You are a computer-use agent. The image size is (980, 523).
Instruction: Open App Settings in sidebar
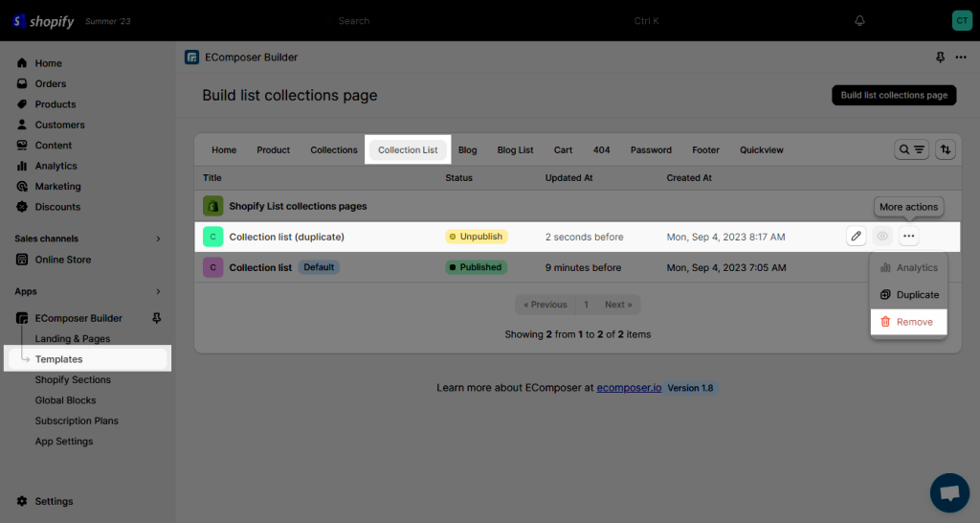(x=64, y=441)
